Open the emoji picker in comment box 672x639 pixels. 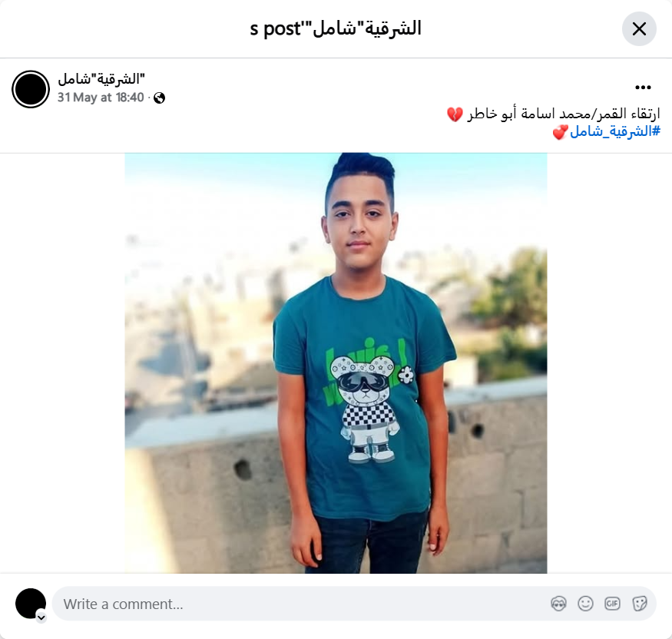click(585, 604)
